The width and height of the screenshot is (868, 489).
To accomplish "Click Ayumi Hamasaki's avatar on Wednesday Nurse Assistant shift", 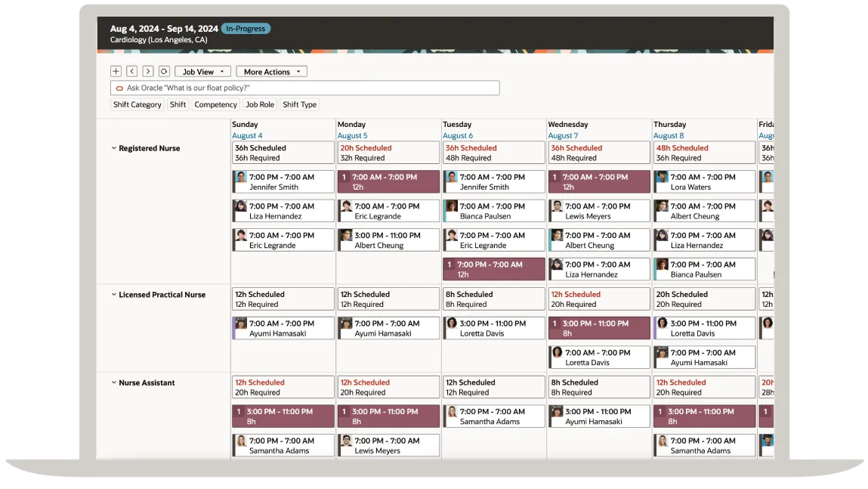I will [557, 412].
